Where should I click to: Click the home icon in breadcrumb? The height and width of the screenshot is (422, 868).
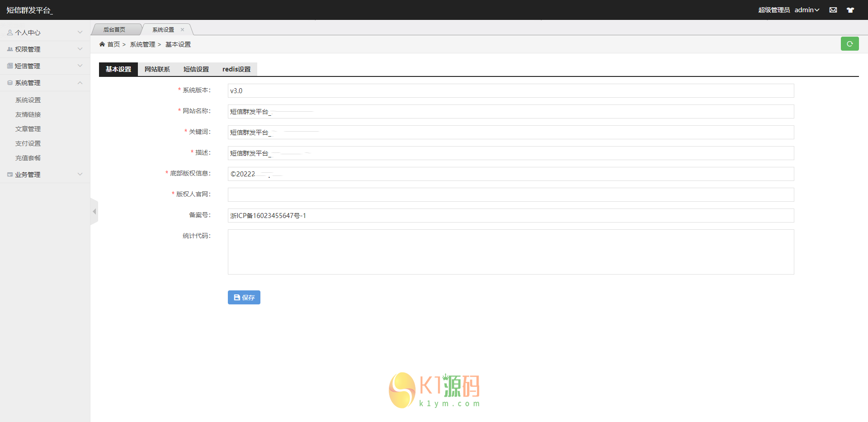(102, 44)
